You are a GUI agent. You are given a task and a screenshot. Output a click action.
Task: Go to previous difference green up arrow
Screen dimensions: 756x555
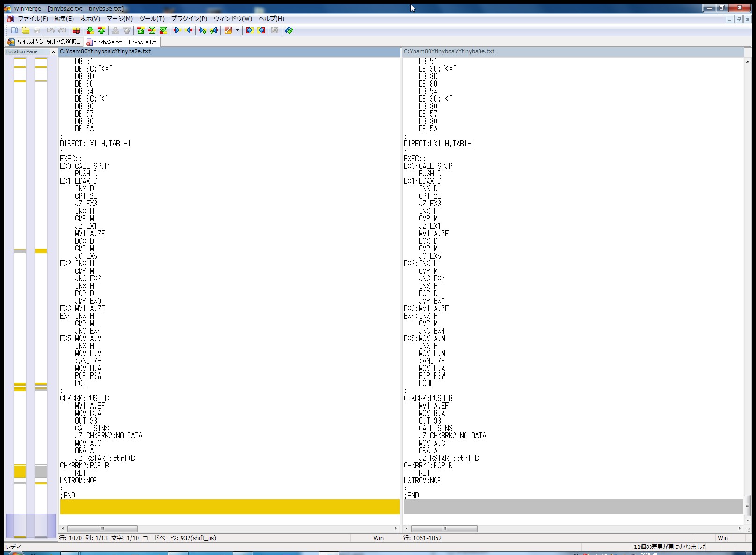tap(102, 30)
